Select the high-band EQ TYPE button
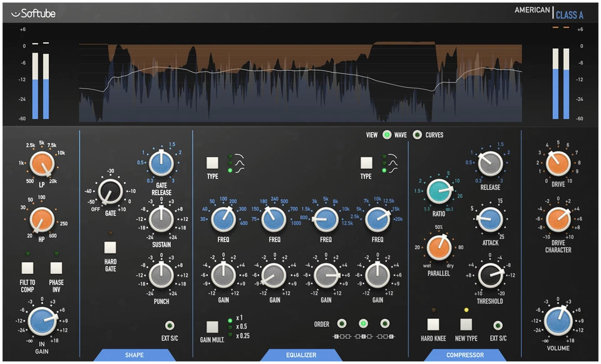Viewport: 601px width, 364px height. (366, 164)
